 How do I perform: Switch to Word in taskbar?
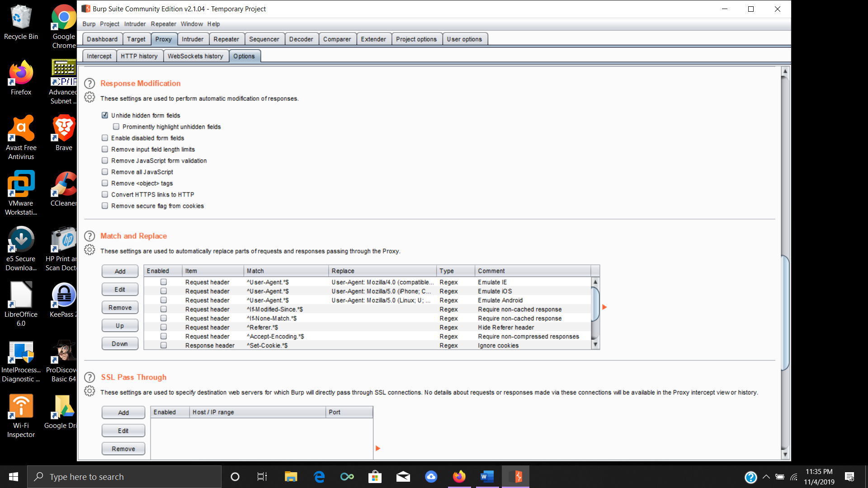point(487,477)
